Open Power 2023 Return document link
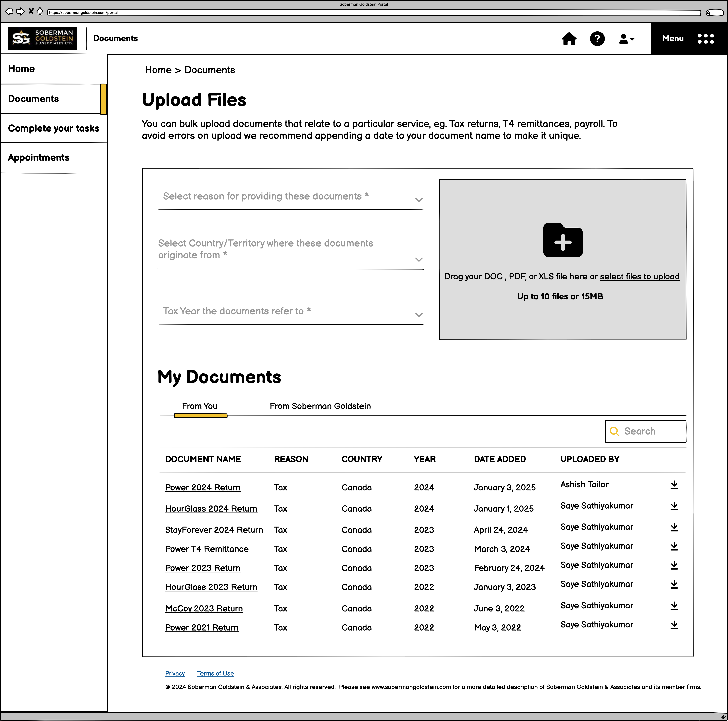This screenshot has height=721, width=728. tap(203, 568)
